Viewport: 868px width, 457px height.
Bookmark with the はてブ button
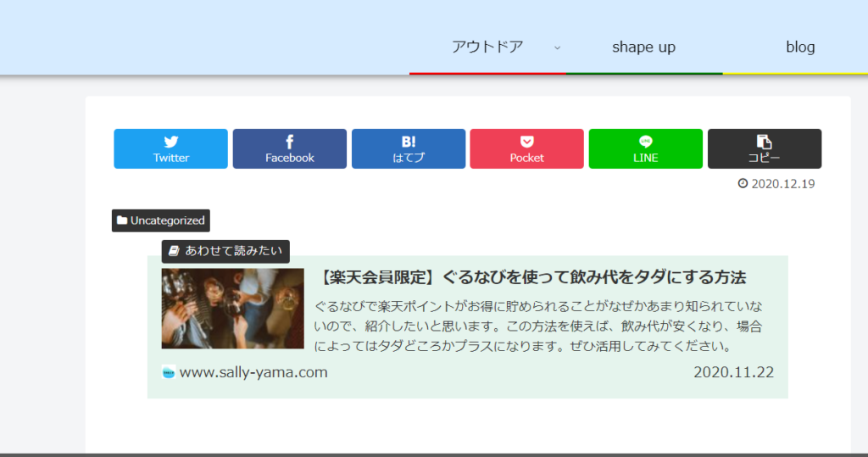409,148
